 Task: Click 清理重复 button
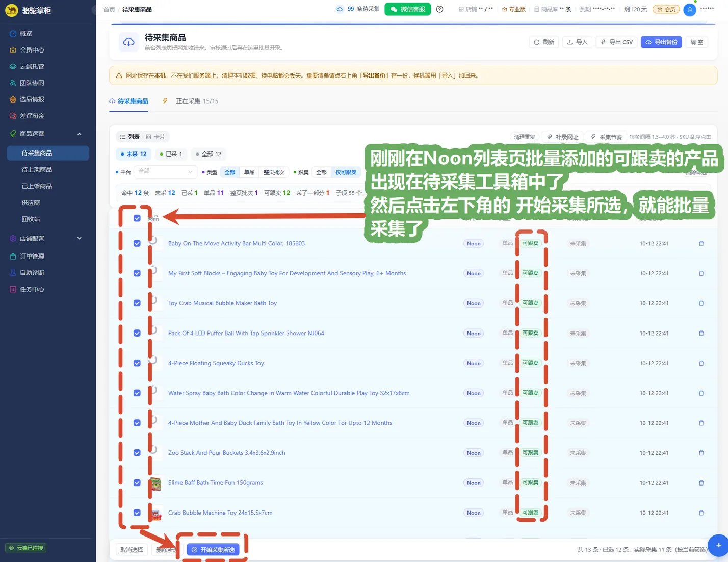pyautogui.click(x=524, y=137)
